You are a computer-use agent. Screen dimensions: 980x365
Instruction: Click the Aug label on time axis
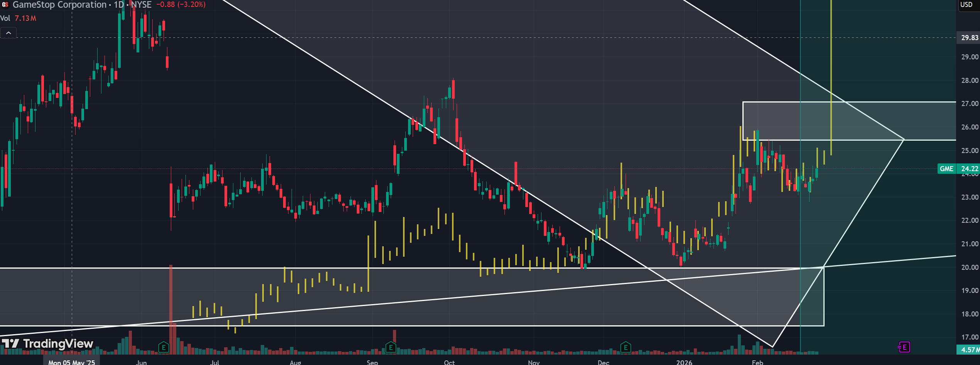pyautogui.click(x=295, y=362)
